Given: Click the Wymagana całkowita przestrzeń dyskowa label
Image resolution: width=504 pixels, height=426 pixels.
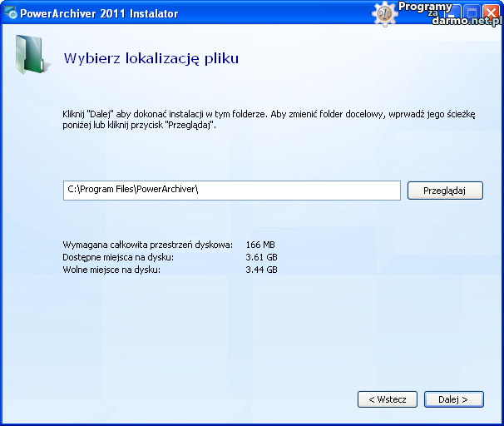Looking at the screenshot, I should [x=147, y=245].
